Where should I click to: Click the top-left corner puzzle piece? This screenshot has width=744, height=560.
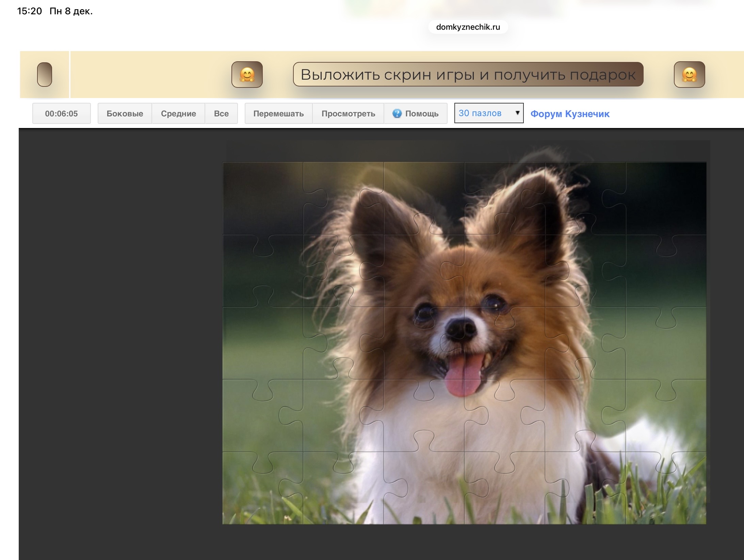tap(262, 197)
